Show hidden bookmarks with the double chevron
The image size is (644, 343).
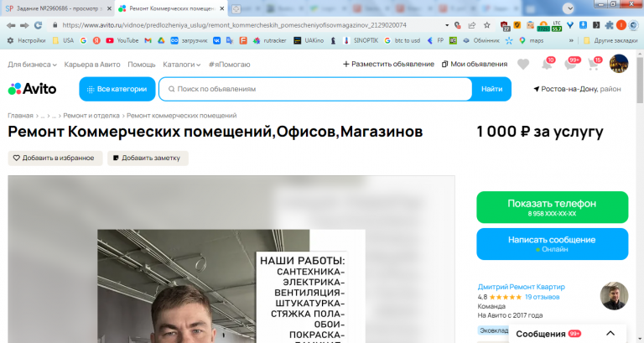(571, 40)
